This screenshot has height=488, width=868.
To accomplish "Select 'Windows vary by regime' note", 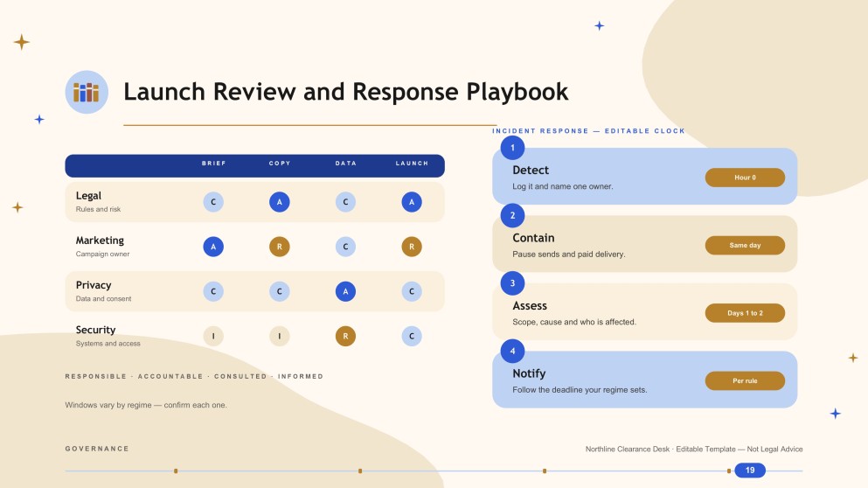I will (x=146, y=405).
